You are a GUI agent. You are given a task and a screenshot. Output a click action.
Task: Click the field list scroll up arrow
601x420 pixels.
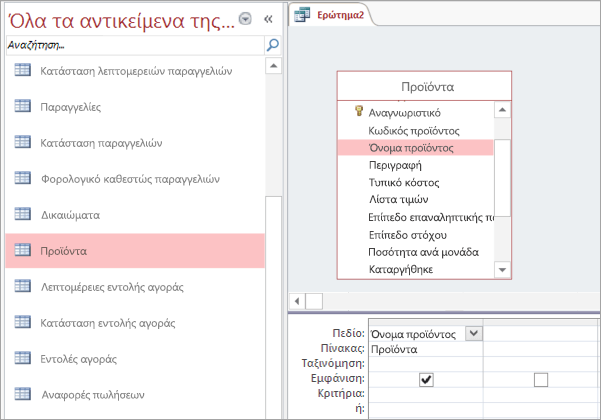pyautogui.click(x=502, y=110)
